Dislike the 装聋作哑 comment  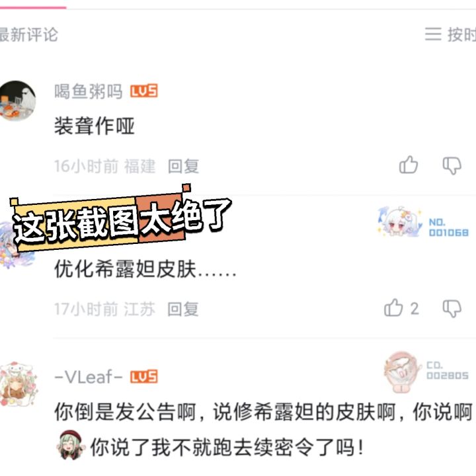pyautogui.click(x=452, y=165)
